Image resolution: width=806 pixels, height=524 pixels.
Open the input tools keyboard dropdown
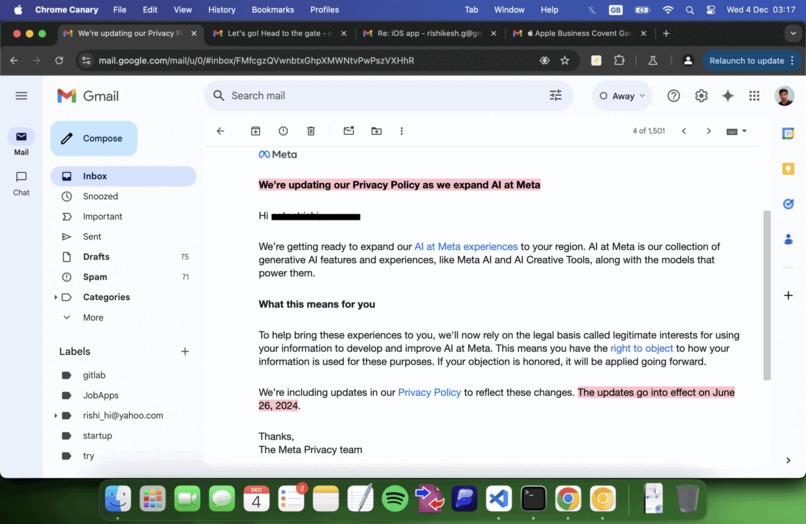[737, 132]
